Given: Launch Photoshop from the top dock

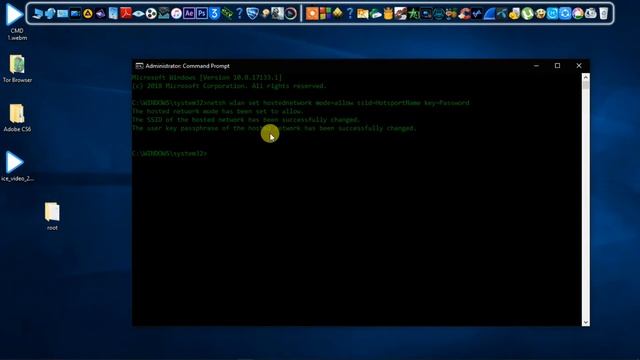Looking at the screenshot, I should click(202, 13).
